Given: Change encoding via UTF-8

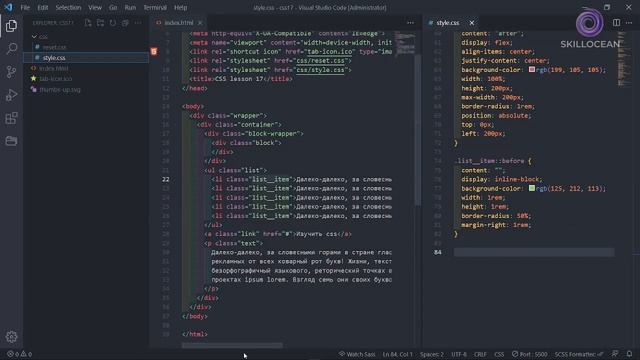Looking at the screenshot, I should [x=459, y=354].
